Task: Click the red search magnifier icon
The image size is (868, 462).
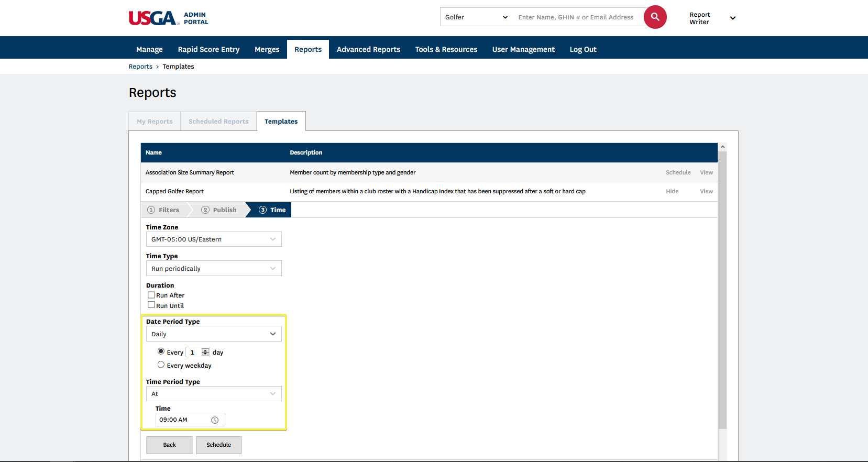Action: click(655, 17)
